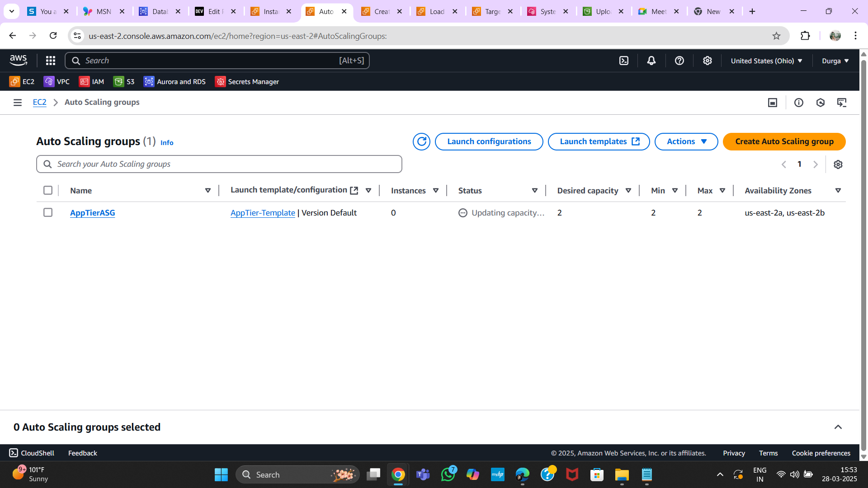Open table preferences gear icon
The image size is (868, 488).
tap(838, 164)
